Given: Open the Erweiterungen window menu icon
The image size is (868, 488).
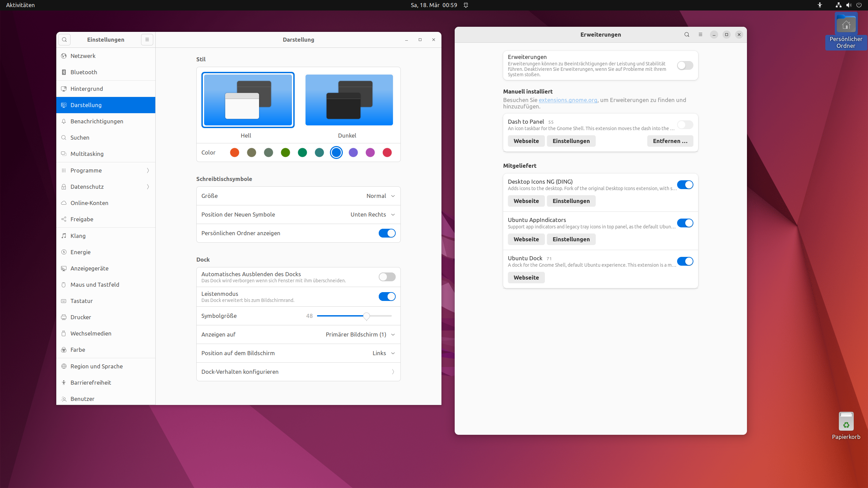Looking at the screenshot, I should point(700,35).
